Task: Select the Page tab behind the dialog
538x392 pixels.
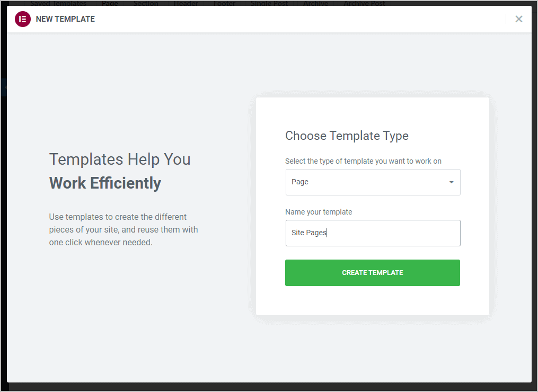Action: (x=110, y=3)
